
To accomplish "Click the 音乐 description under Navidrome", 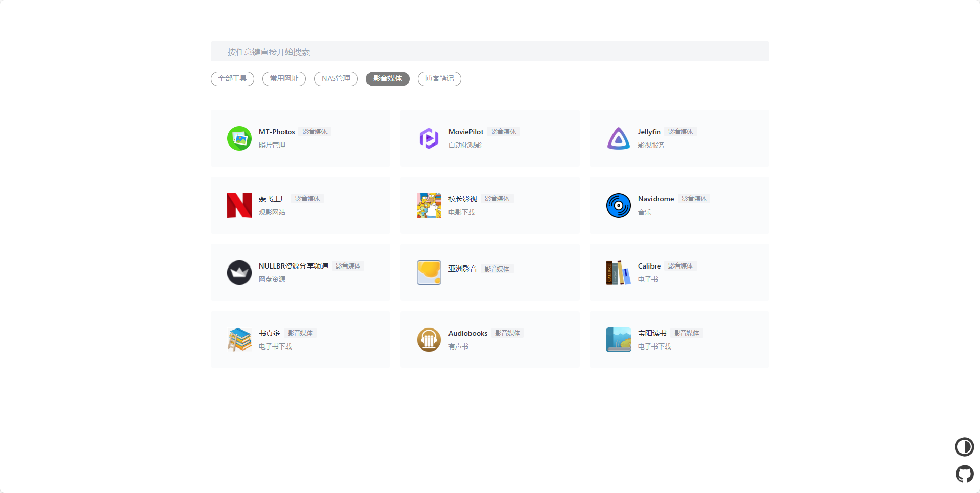I will point(645,212).
